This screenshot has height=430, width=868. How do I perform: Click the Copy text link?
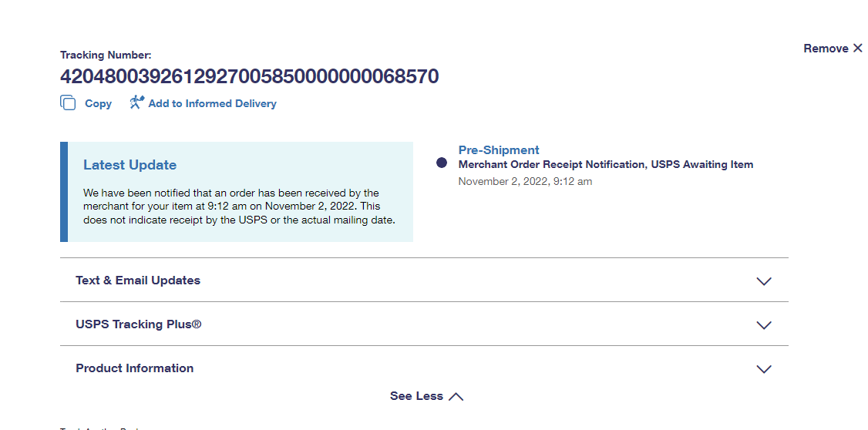(x=98, y=103)
